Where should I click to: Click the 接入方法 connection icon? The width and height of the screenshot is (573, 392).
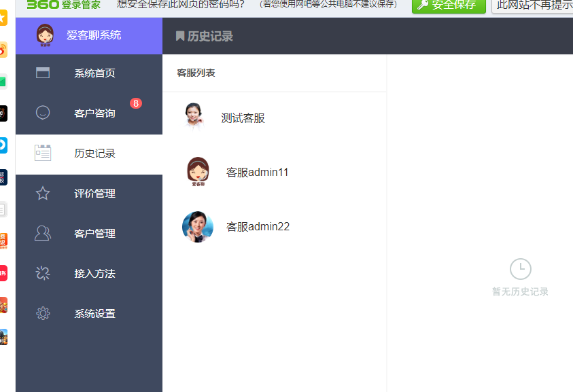pos(42,273)
